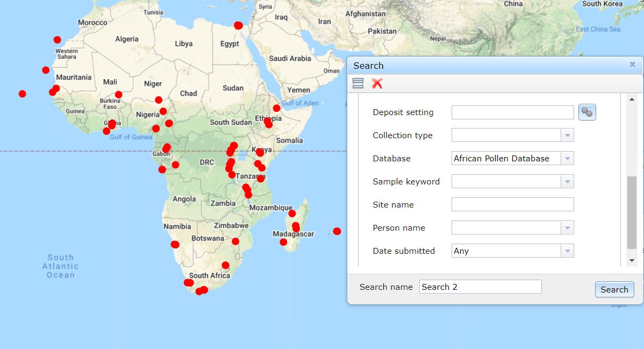Select the red site marker in Egypt
The image size is (644, 349).
point(238,25)
